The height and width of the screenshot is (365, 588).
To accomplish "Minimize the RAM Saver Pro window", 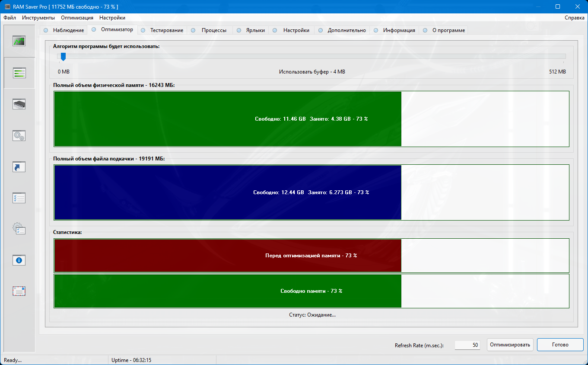I will coord(538,6).
